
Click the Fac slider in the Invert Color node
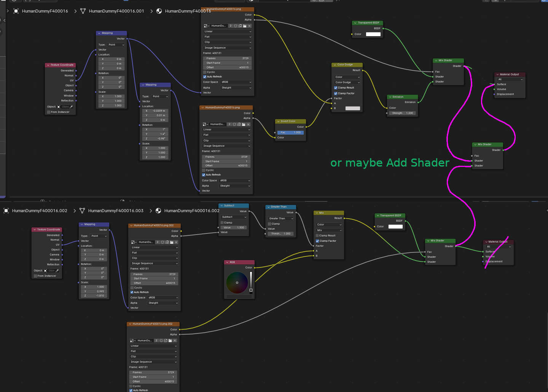[291, 133]
